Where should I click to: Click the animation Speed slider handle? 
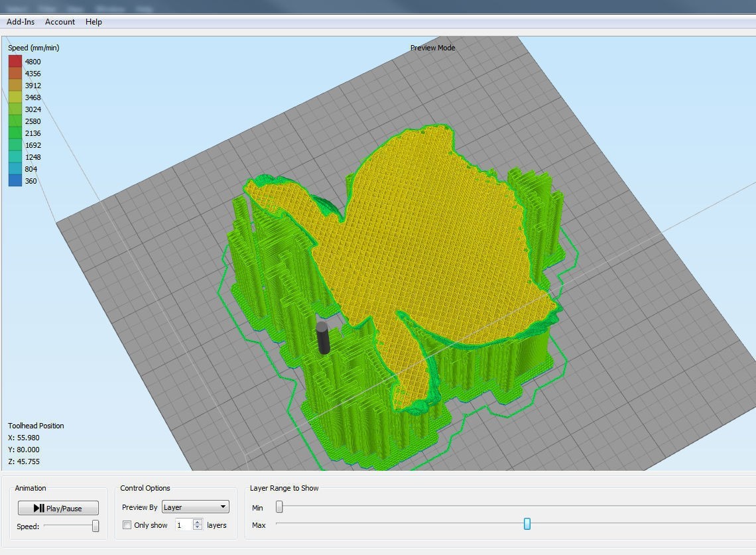(95, 526)
